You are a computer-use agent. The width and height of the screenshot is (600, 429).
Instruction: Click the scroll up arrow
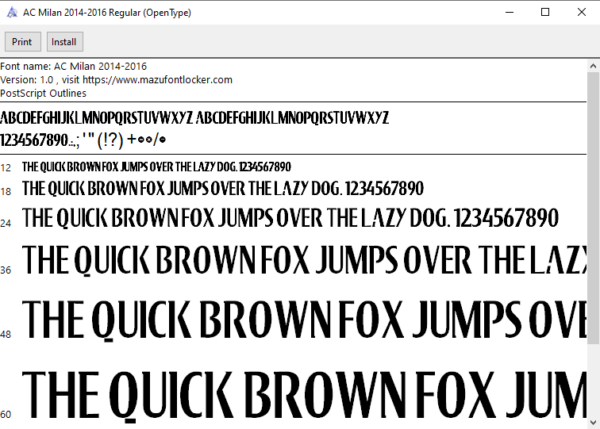coord(593,66)
